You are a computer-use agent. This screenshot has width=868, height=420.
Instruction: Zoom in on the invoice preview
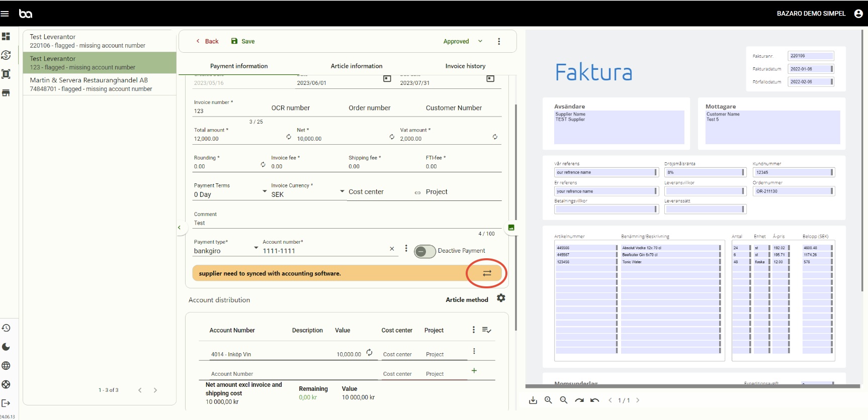point(548,400)
